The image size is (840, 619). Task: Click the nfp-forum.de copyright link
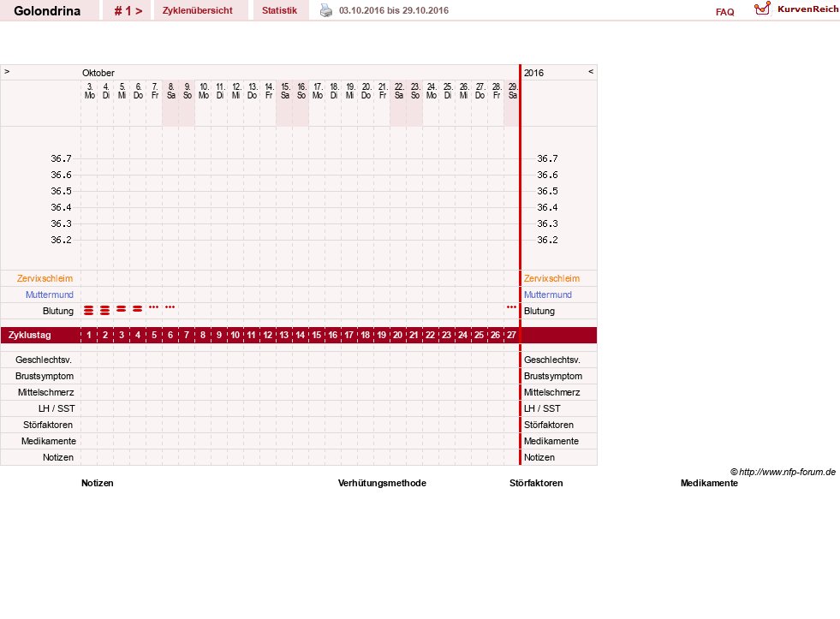[783, 472]
